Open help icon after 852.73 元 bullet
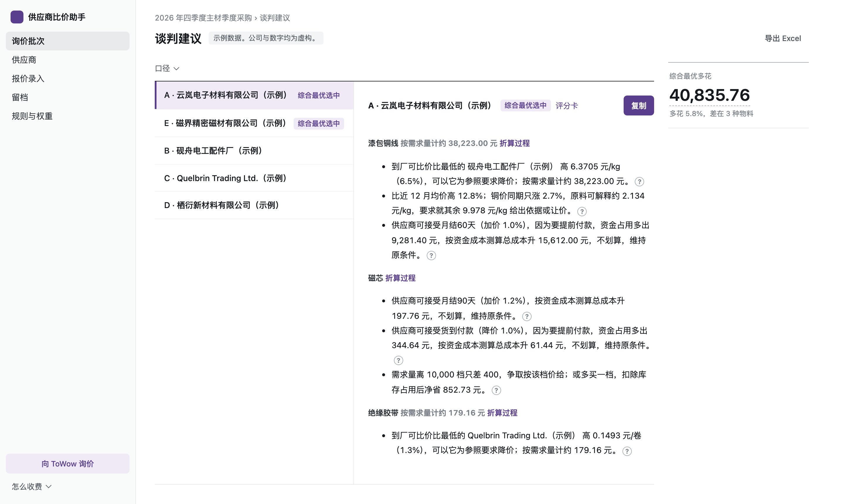 (x=496, y=390)
